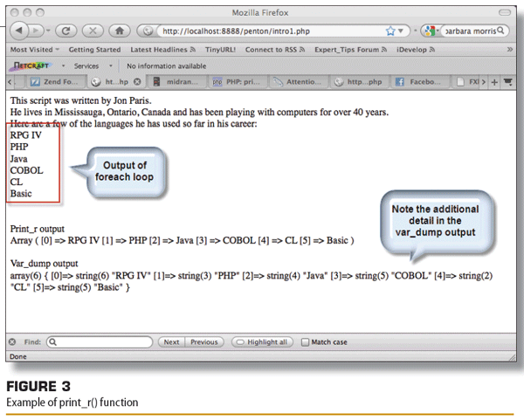Click the Forward arrow button
The width and height of the screenshot is (524, 420).
35,31
